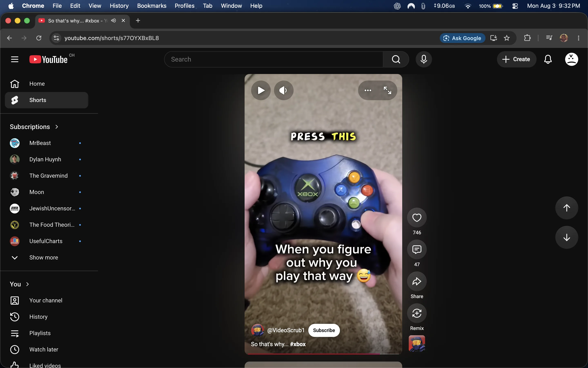Expand the Short to full screen
Image resolution: width=588 pixels, height=368 pixels.
click(387, 90)
